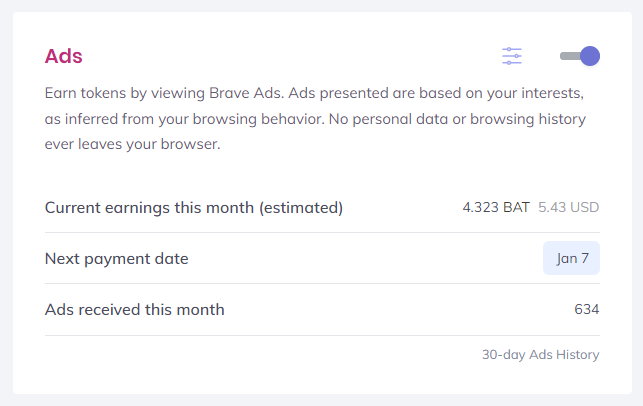This screenshot has height=406, width=643.
Task: Click the word '(estimated)' in earnings label
Action: (x=301, y=208)
